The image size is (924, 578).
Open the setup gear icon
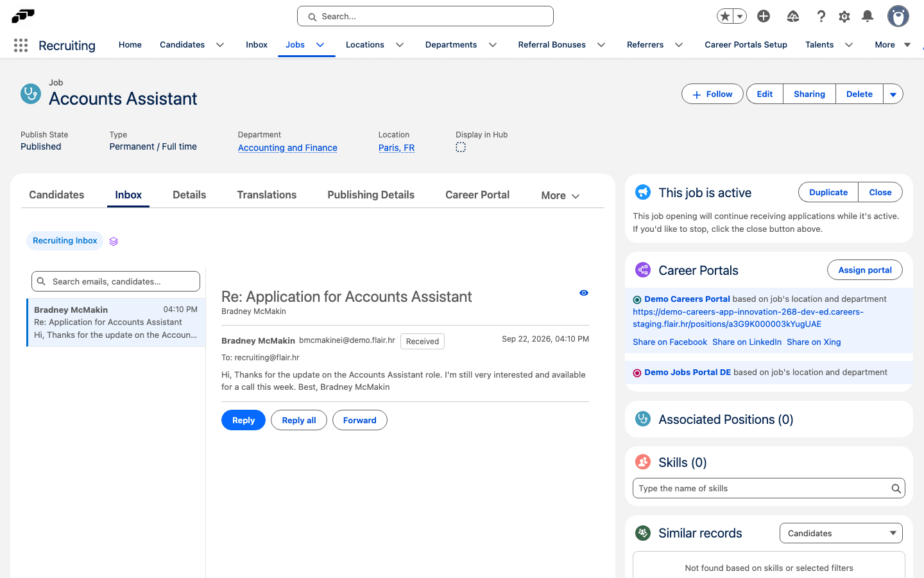point(844,17)
